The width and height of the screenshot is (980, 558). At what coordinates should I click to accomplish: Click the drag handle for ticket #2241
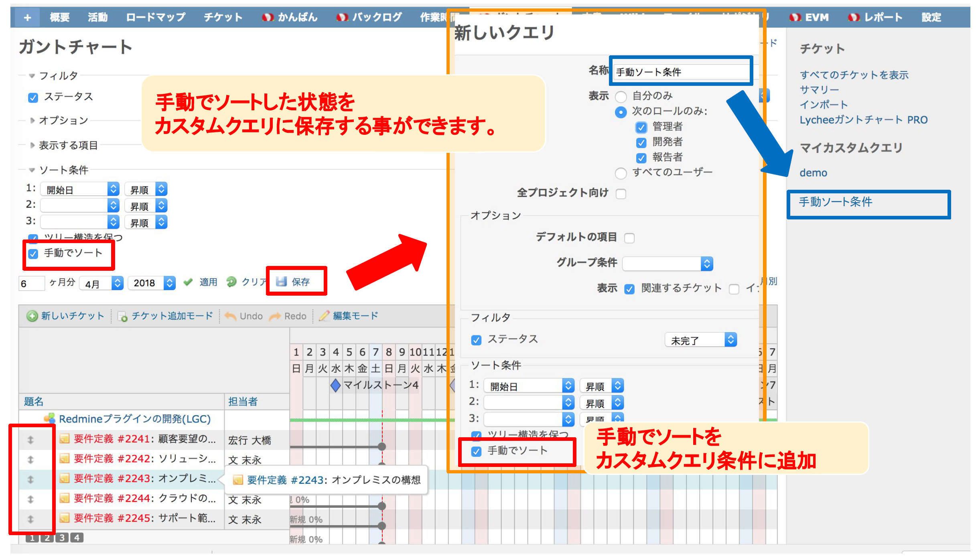pyautogui.click(x=30, y=440)
